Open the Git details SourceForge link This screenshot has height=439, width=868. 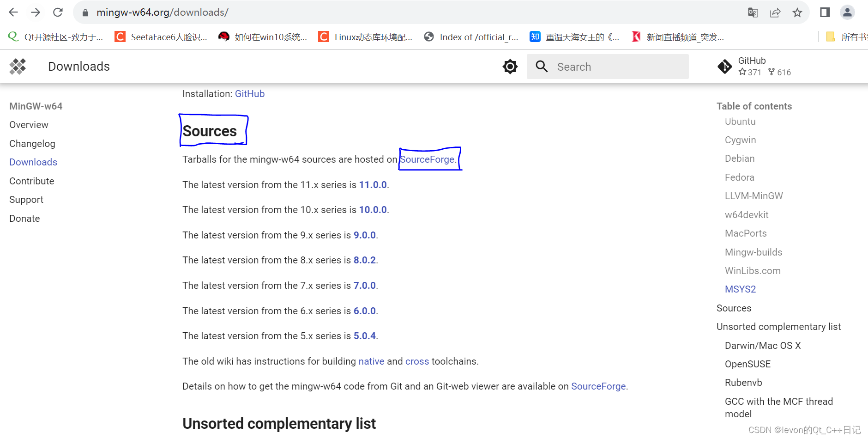pos(598,386)
